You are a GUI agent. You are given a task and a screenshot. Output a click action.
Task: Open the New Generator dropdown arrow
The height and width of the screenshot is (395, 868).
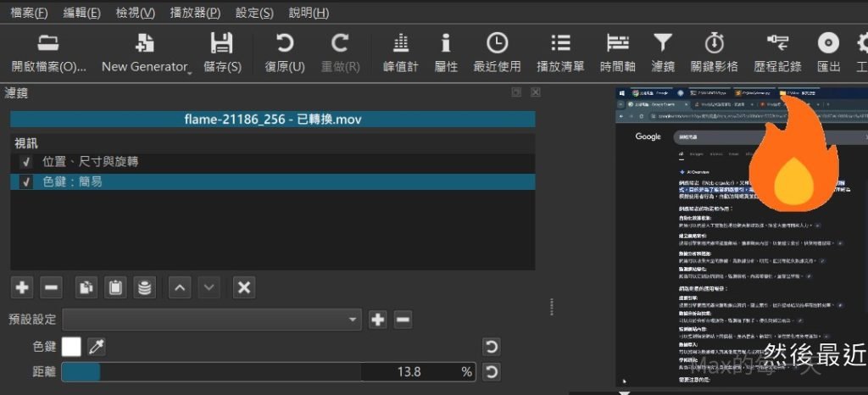tap(190, 74)
